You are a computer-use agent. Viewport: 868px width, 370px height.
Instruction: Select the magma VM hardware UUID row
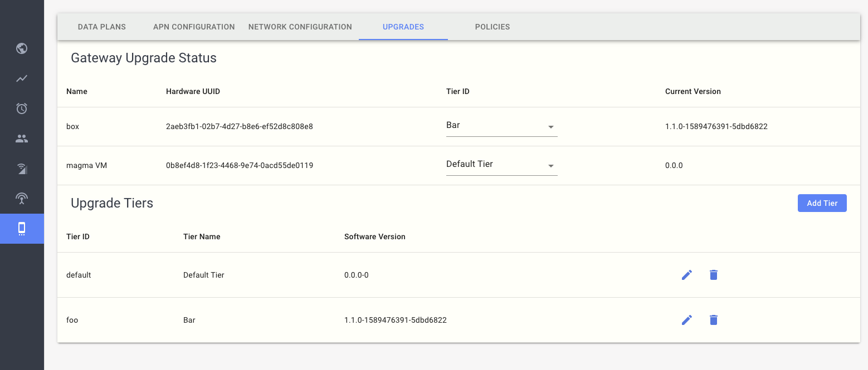pyautogui.click(x=240, y=165)
